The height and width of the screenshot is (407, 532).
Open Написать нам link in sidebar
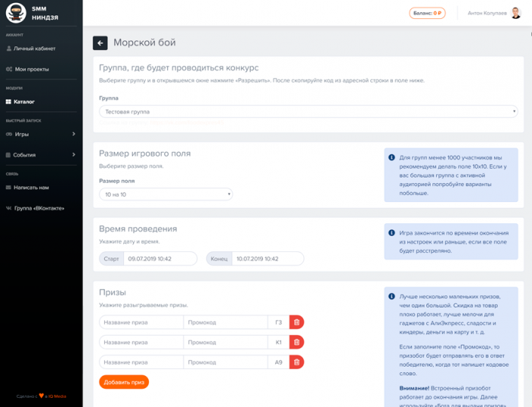coord(31,187)
